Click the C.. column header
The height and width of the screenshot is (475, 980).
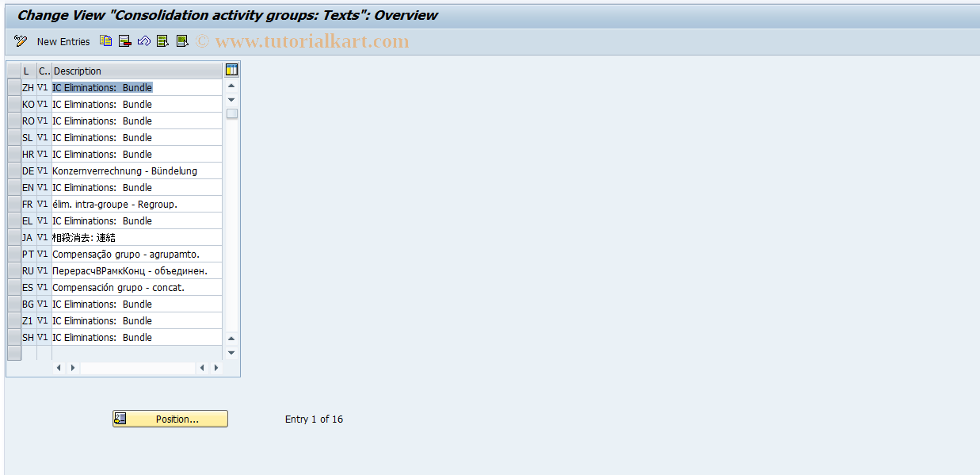(44, 71)
